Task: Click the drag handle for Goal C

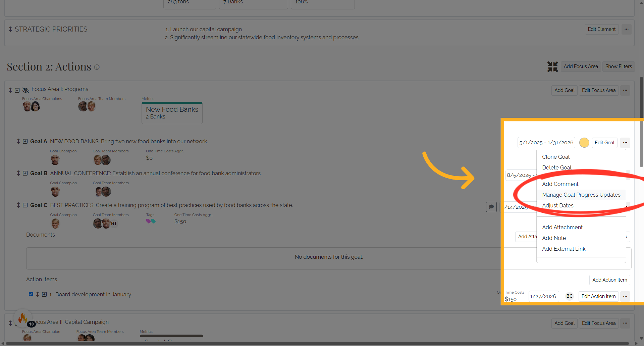Action: coord(18,205)
